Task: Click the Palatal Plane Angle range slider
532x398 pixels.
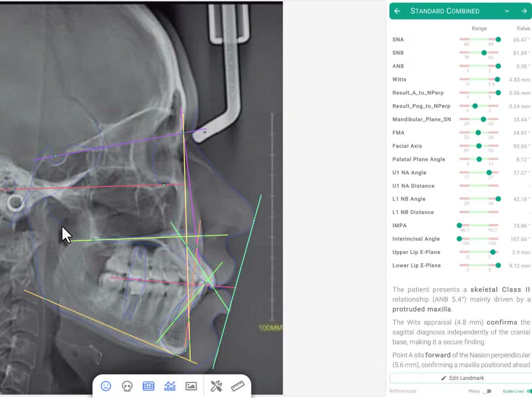Action: tap(479, 159)
